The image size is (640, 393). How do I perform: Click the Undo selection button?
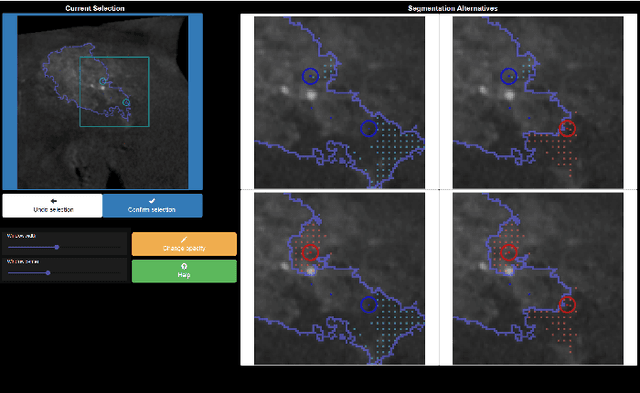(53, 206)
